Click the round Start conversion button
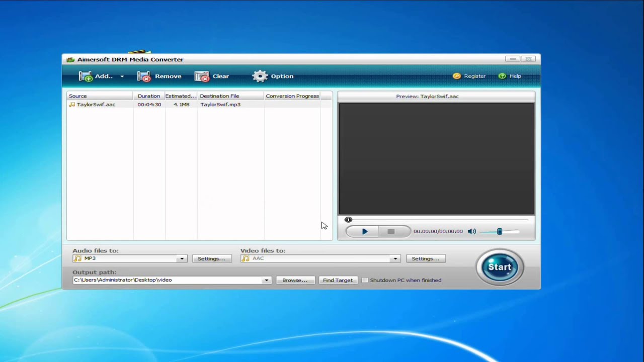 coord(500,267)
